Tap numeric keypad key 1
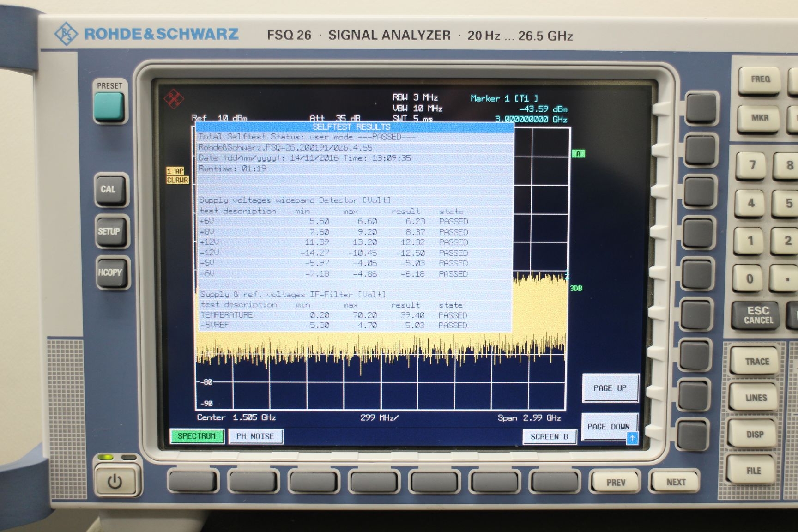Viewport: 798px width, 532px height. point(750,241)
